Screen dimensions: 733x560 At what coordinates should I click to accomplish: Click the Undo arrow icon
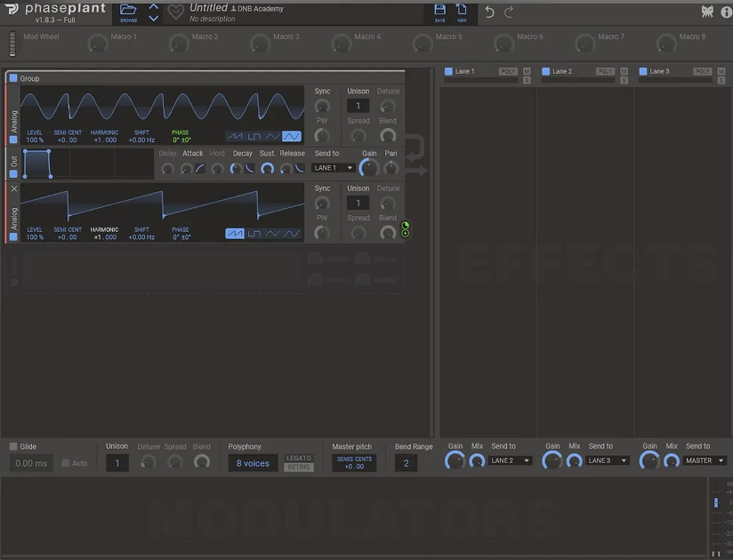(x=490, y=12)
